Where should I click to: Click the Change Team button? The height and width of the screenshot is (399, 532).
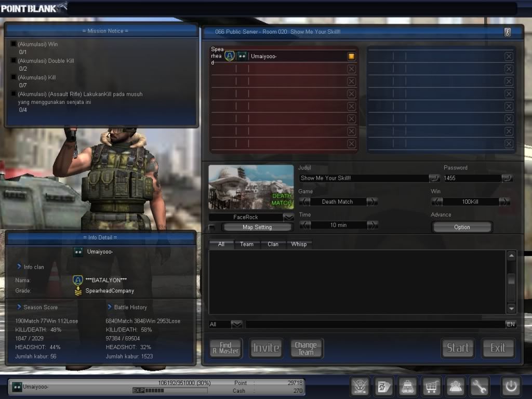point(305,348)
